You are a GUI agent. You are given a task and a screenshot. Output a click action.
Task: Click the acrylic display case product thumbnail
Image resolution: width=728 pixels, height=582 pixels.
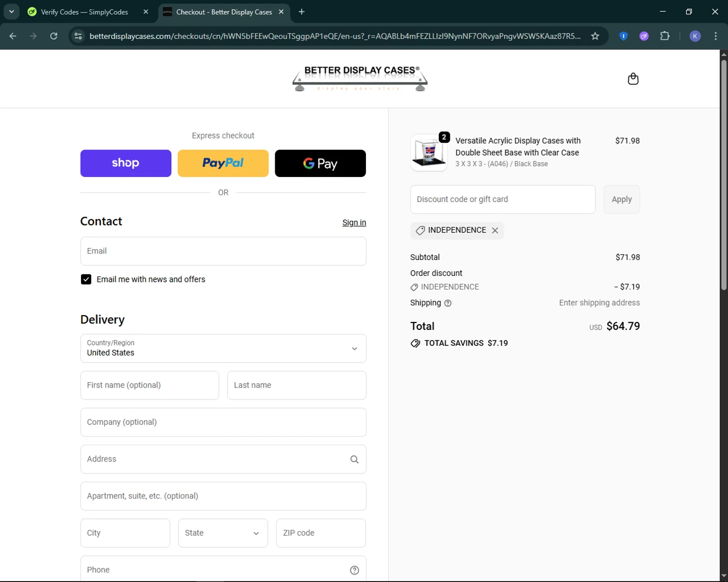(x=429, y=153)
